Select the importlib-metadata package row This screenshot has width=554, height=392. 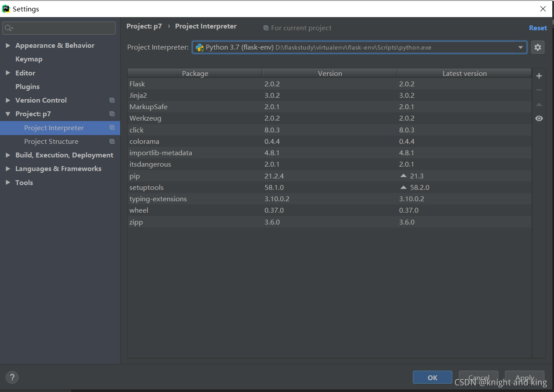[x=329, y=153]
